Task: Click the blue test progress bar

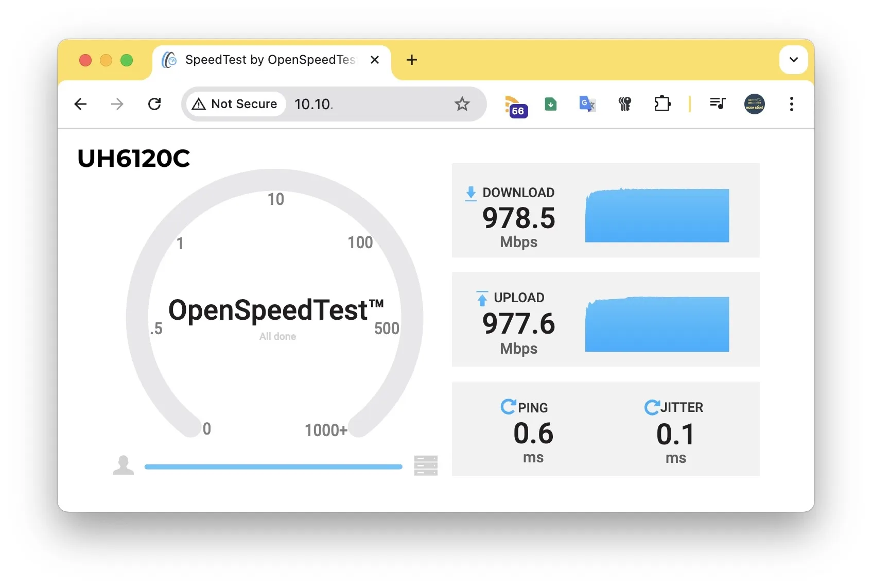Action: pyautogui.click(x=273, y=467)
